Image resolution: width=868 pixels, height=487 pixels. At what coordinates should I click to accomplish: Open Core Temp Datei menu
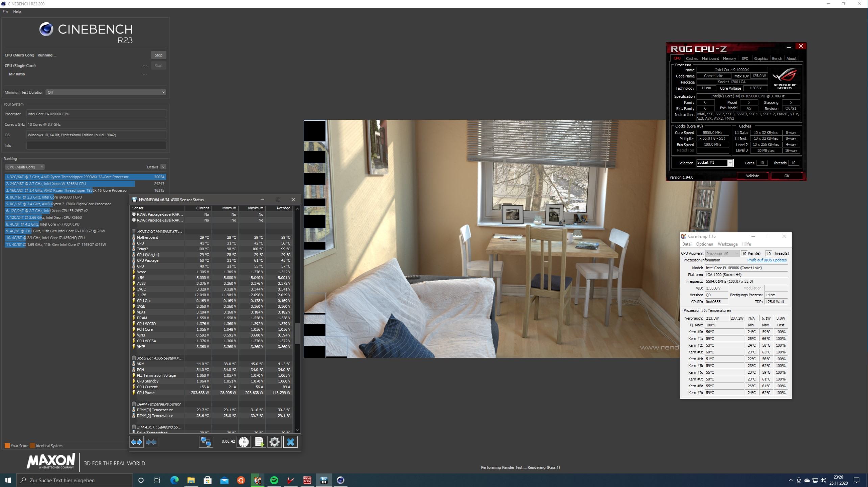687,244
